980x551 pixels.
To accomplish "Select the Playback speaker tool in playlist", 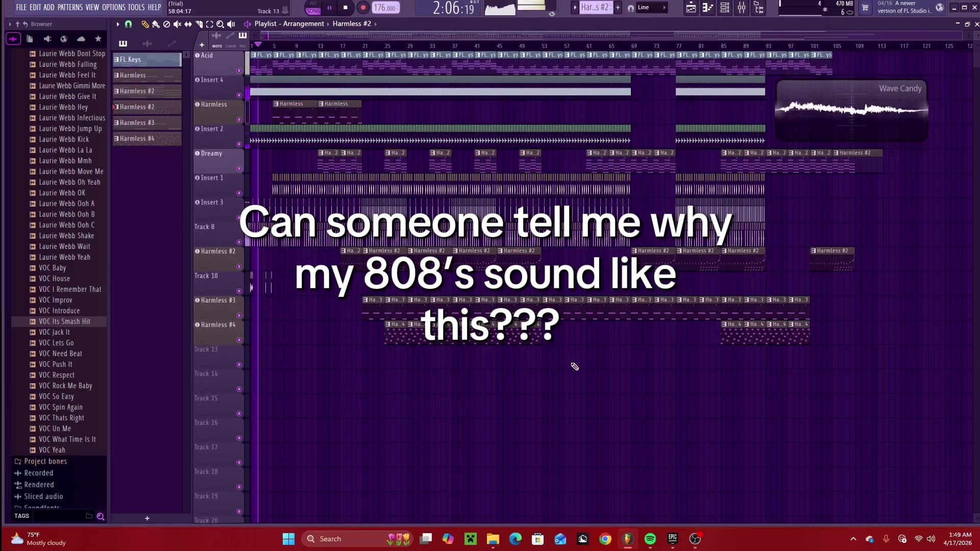I will 231,24.
